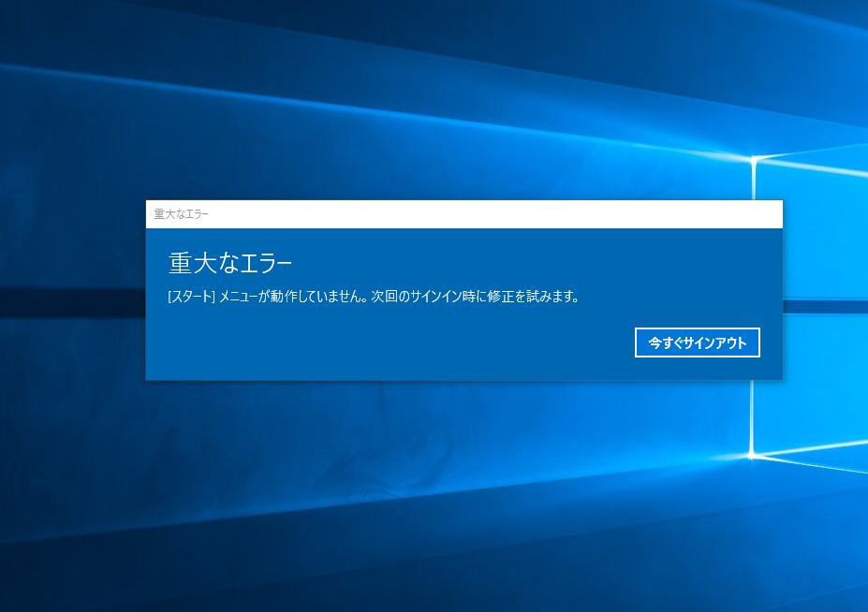Click the 今すぐサインアウト button
The height and width of the screenshot is (612, 868).
(x=697, y=343)
